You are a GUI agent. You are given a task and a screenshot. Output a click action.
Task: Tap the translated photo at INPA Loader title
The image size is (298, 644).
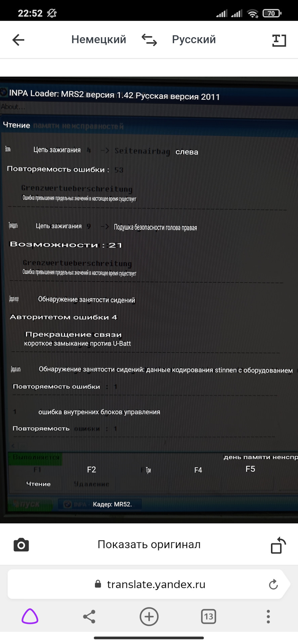pos(114,95)
